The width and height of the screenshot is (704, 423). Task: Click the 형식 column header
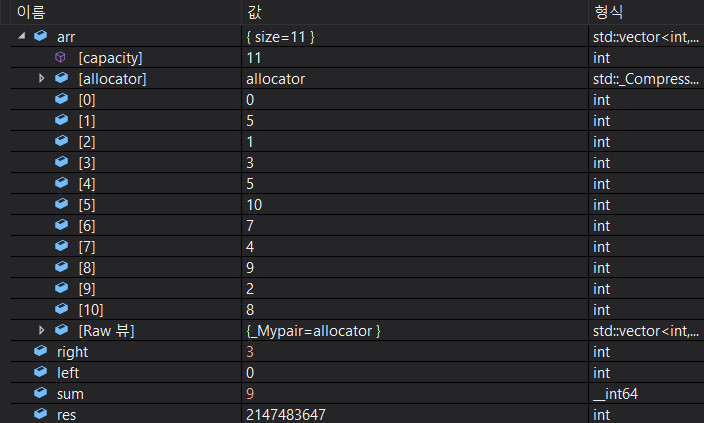click(x=608, y=11)
